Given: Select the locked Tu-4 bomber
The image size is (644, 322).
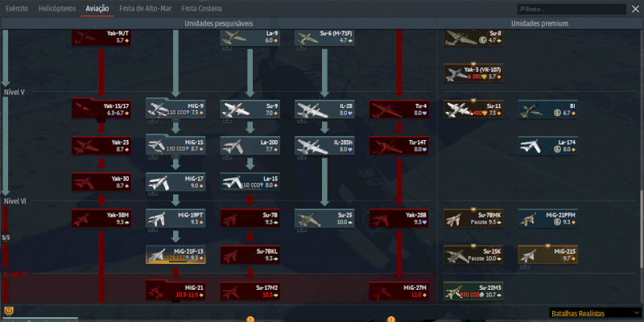Looking at the screenshot, I should coord(398,109).
